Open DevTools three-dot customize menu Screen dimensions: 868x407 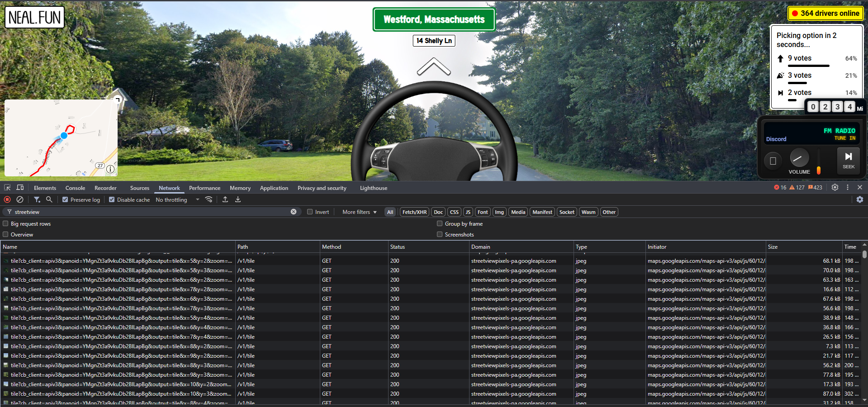coord(848,187)
